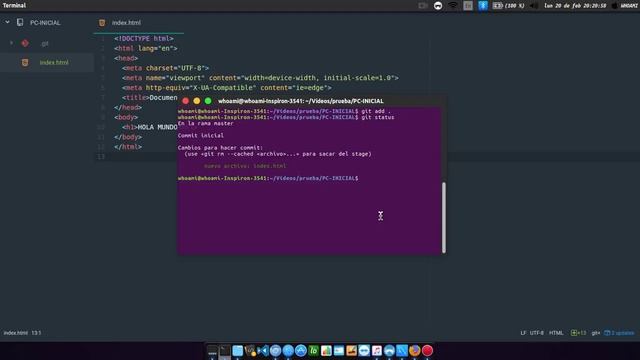Click the date and time in top panel
This screenshot has height=360, width=640.
click(575, 6)
